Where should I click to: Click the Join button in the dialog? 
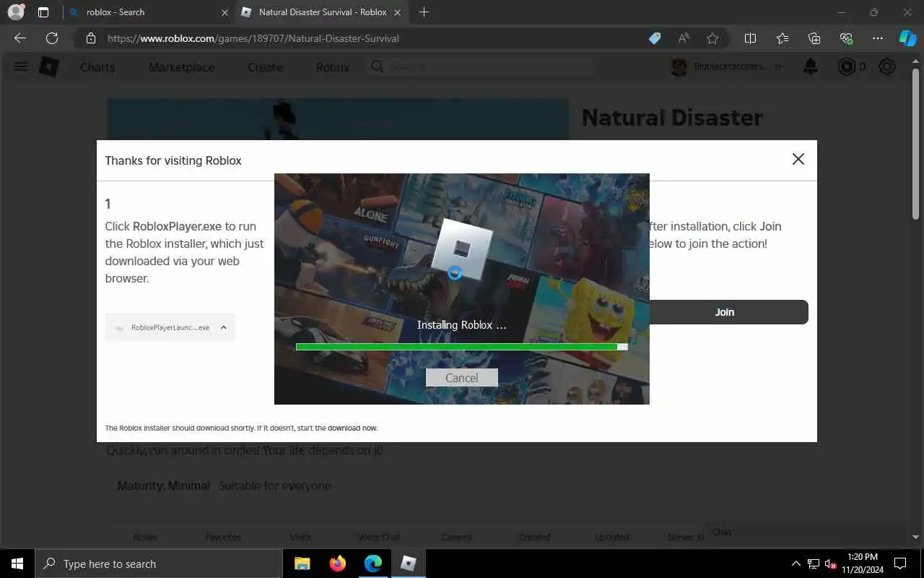[724, 312]
